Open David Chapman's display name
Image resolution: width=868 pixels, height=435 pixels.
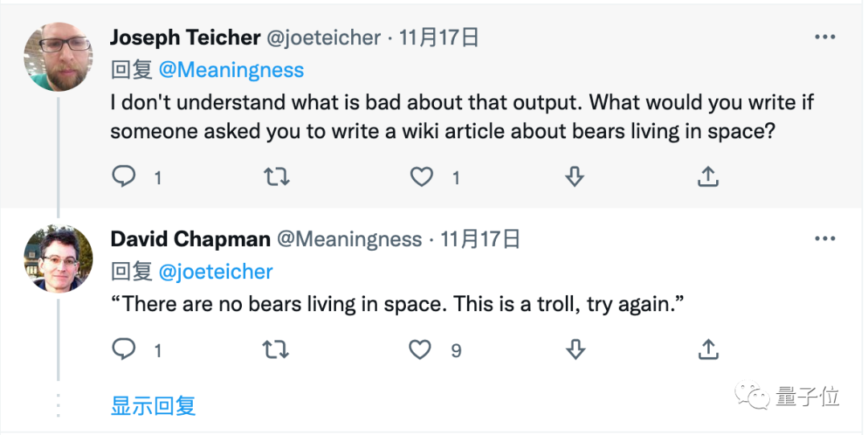pyautogui.click(x=190, y=239)
